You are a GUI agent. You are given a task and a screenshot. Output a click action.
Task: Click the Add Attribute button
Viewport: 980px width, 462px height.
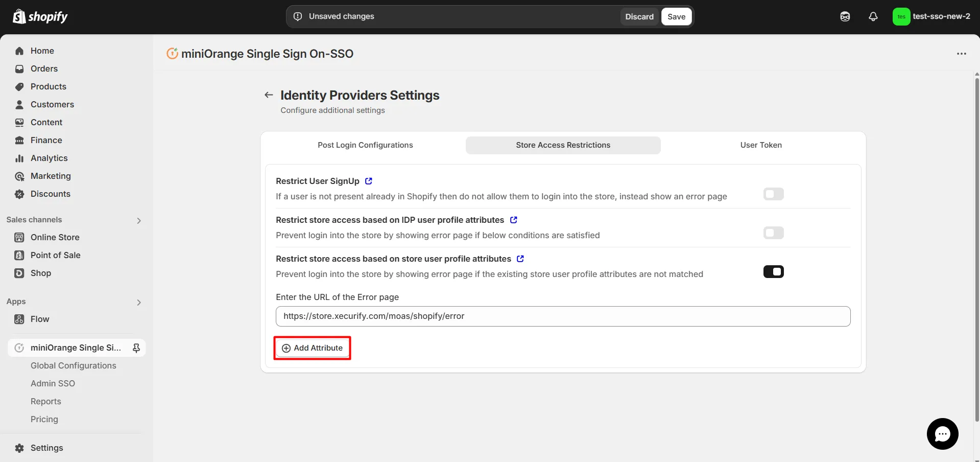click(x=312, y=348)
